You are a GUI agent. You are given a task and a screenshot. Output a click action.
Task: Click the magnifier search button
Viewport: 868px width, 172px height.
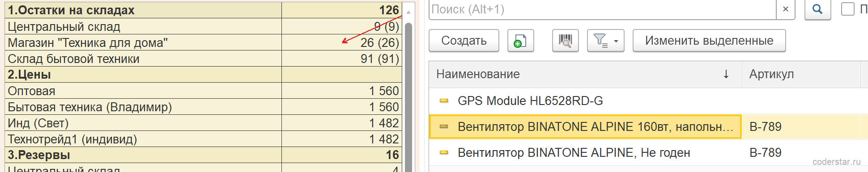click(x=817, y=9)
